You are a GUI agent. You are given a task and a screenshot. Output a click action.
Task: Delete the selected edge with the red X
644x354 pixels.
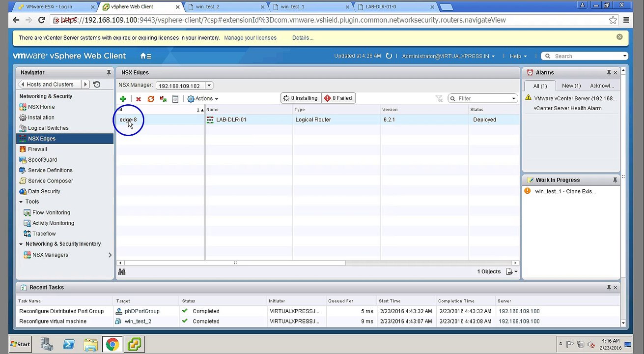click(139, 99)
